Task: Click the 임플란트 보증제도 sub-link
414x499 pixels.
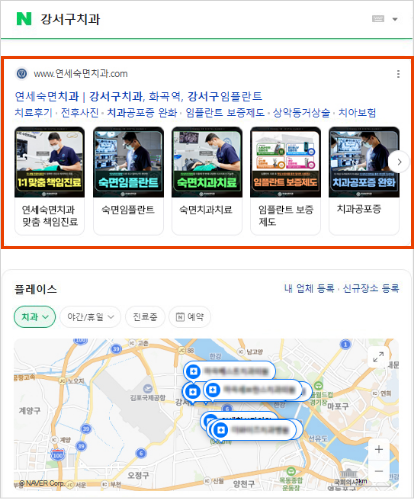Action: pyautogui.click(x=225, y=113)
